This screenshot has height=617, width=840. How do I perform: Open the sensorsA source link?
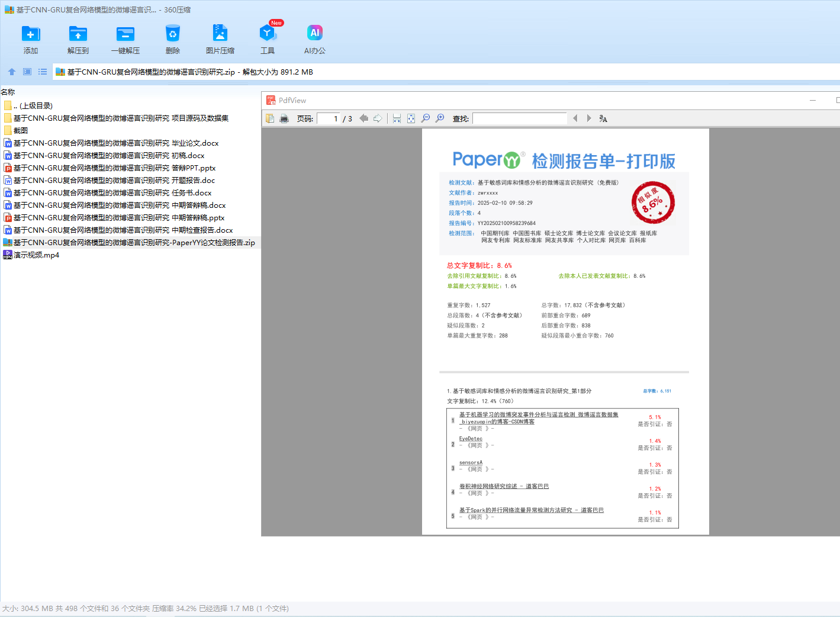pyautogui.click(x=471, y=462)
